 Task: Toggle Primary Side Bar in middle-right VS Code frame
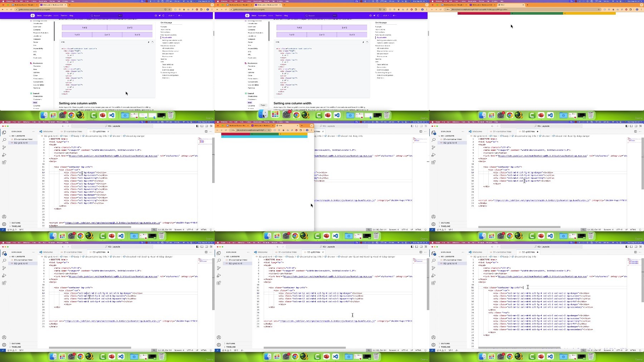coord(627,126)
